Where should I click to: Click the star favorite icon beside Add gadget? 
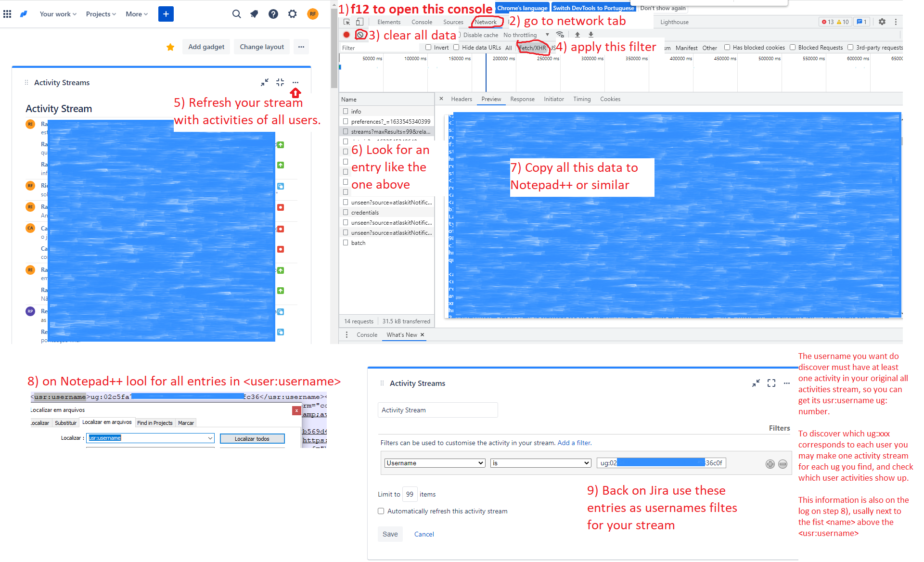170,47
